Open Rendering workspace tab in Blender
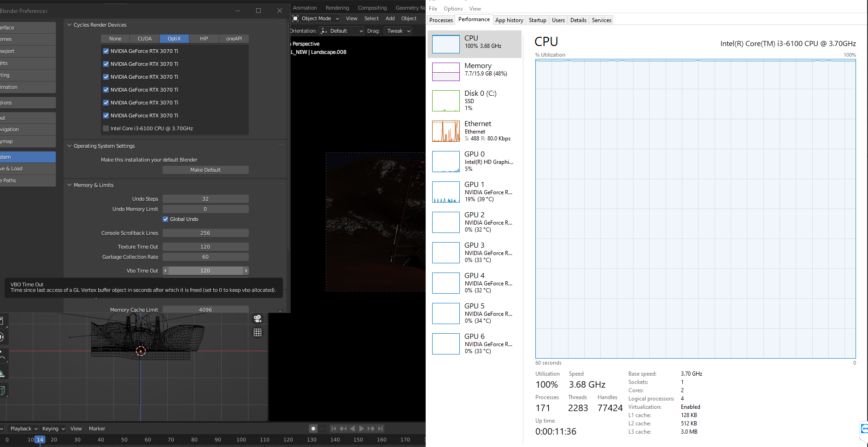Viewport: 868px width, 447px height. click(337, 8)
